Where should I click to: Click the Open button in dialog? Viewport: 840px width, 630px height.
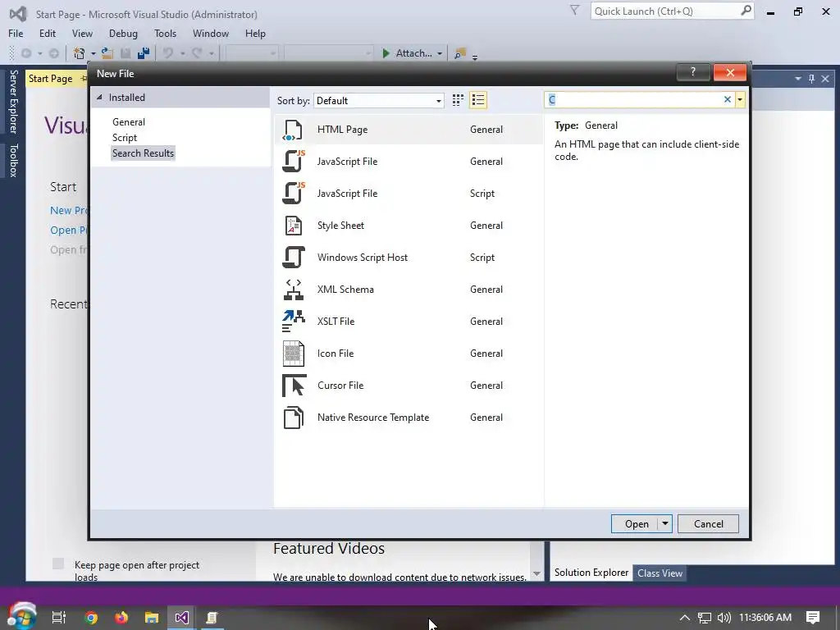click(636, 524)
